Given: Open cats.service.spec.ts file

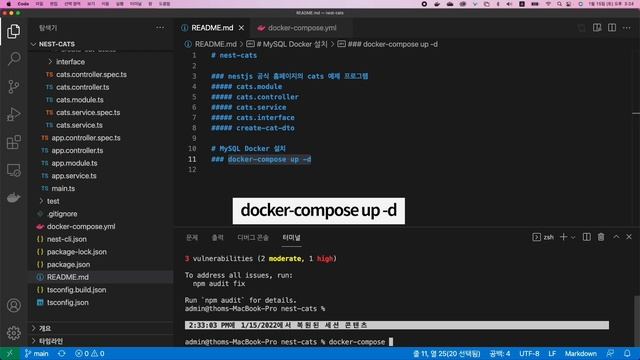Looking at the screenshot, I should point(88,113).
